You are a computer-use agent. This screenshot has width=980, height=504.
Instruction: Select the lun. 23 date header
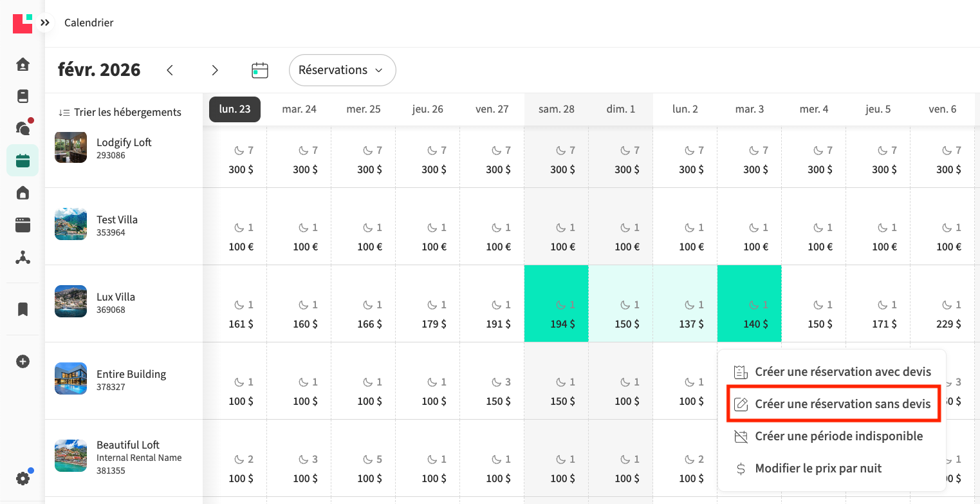click(x=235, y=109)
